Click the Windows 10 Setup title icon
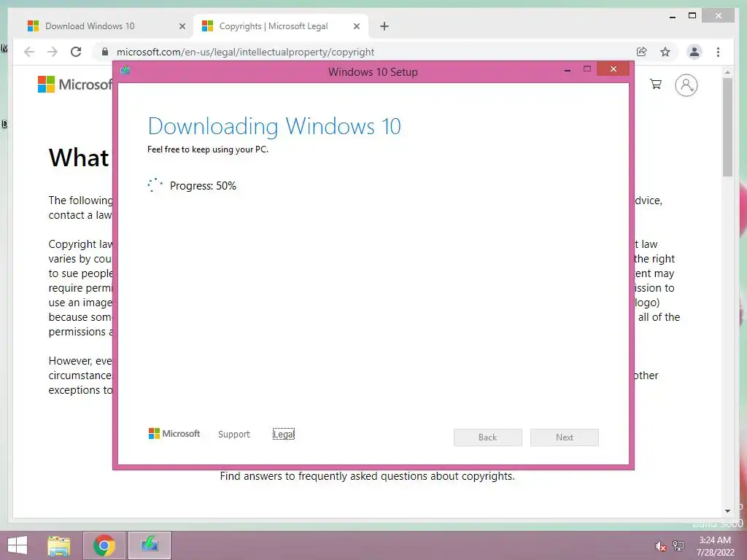This screenshot has width=747, height=560. tap(125, 71)
